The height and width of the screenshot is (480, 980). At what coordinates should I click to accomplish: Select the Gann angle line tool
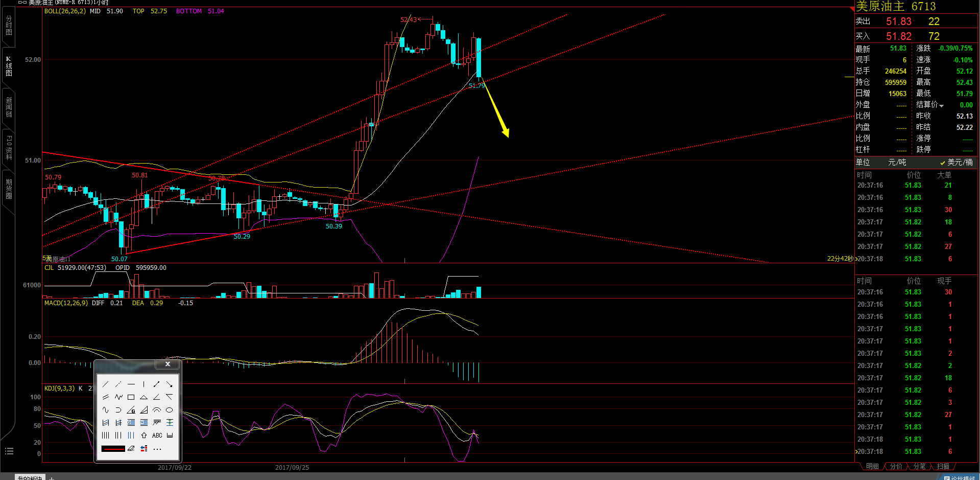pyautogui.click(x=131, y=409)
